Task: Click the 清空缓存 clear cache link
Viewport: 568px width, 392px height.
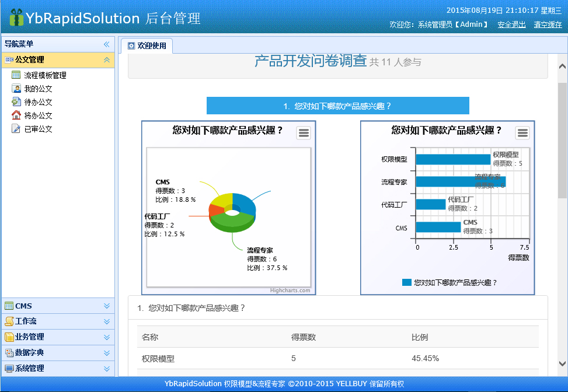Action: coord(548,24)
